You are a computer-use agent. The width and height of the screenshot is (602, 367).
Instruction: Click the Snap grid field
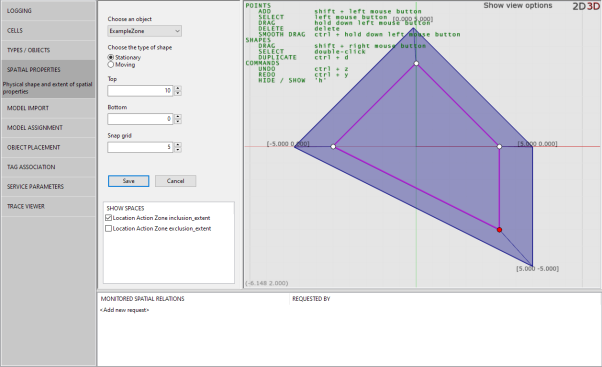(x=140, y=147)
